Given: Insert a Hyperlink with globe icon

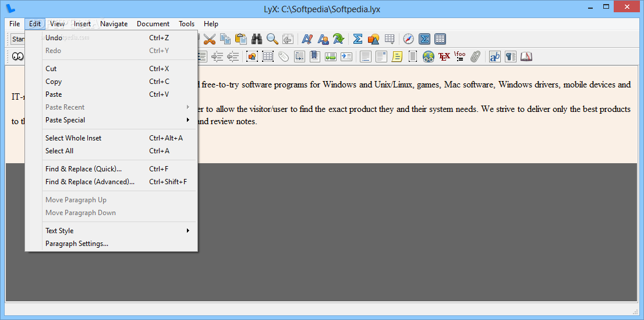Looking at the screenshot, I should (429, 57).
